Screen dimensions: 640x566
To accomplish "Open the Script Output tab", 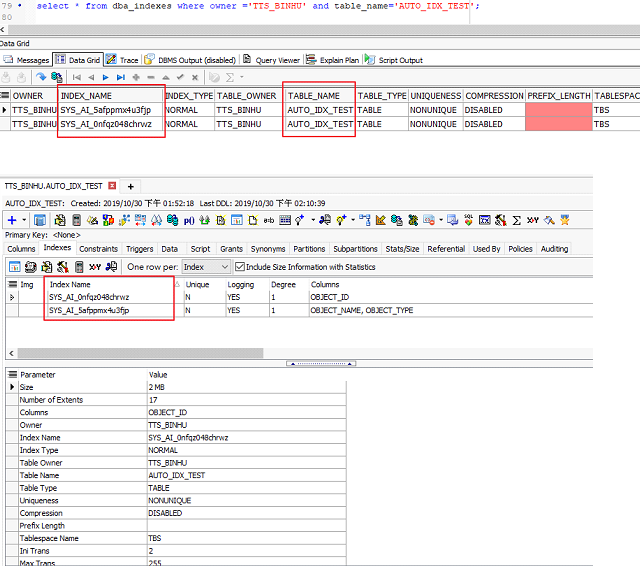I will click(394, 60).
